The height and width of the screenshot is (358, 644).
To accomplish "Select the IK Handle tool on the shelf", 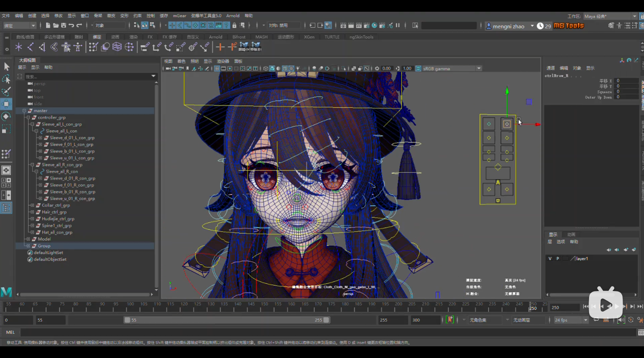I will pyautogui.click(x=42, y=47).
